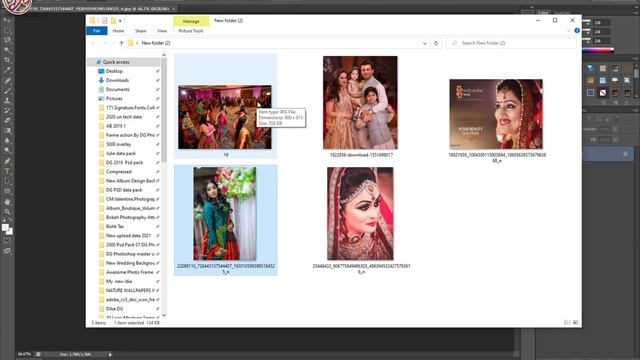Select the bride close-up portrait thumbnail
The height and width of the screenshot is (360, 640).
pyautogui.click(x=360, y=213)
